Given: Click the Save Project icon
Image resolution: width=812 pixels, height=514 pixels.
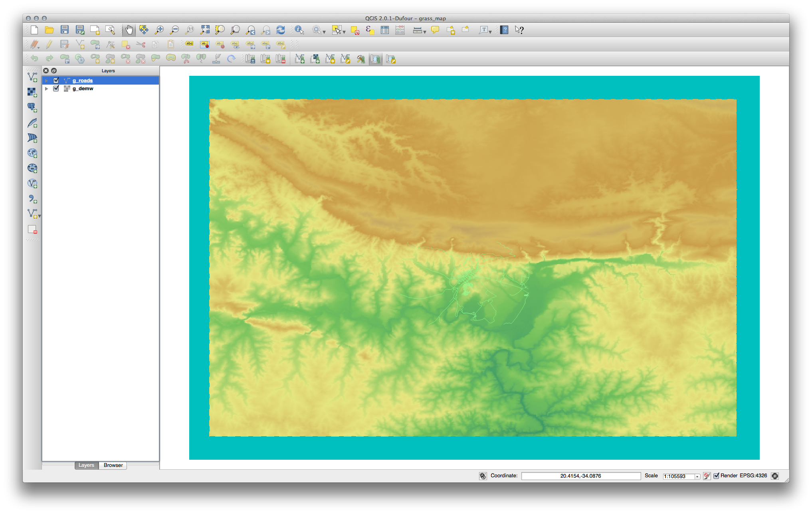Looking at the screenshot, I should 64,30.
